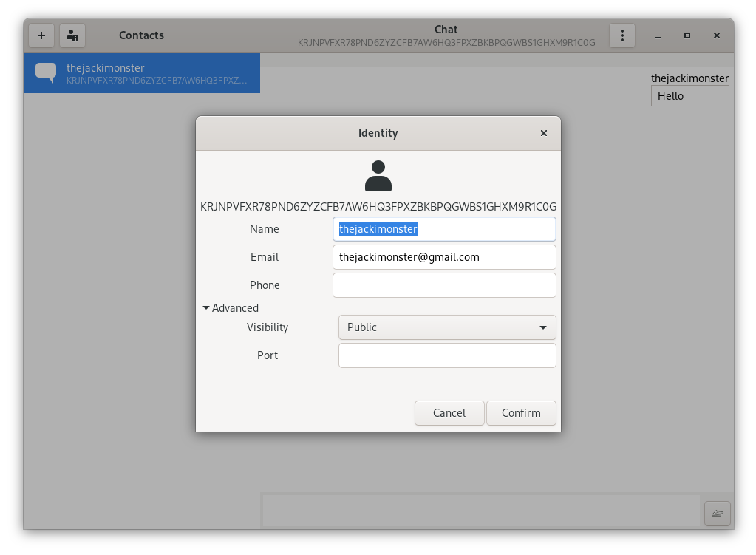Click the person avatar in Identity dialog
Screen dimensions: 756x555
[378, 176]
